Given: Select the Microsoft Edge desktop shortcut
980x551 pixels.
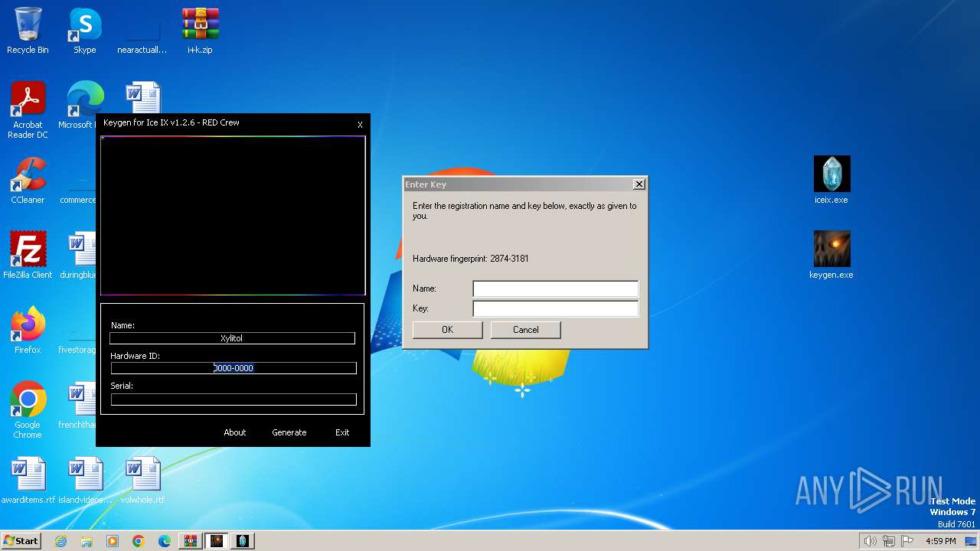Looking at the screenshot, I should (x=77, y=106).
